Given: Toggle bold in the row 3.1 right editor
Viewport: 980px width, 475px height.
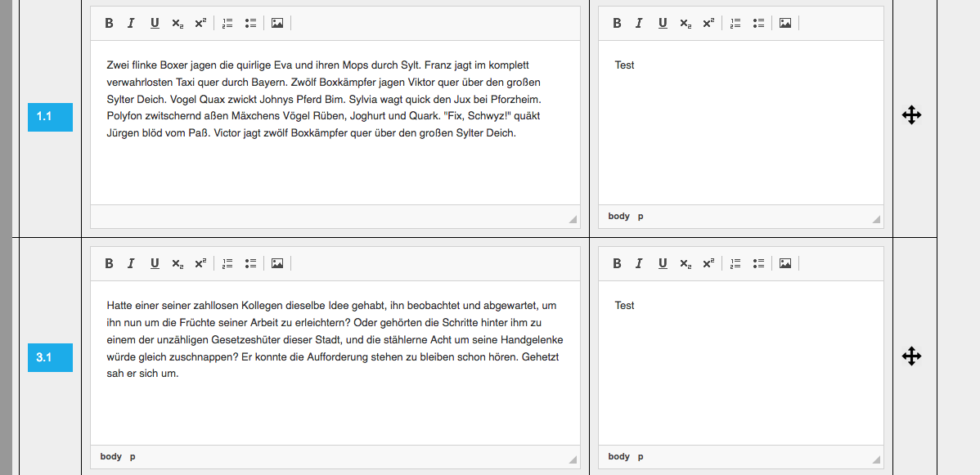Looking at the screenshot, I should [617, 263].
